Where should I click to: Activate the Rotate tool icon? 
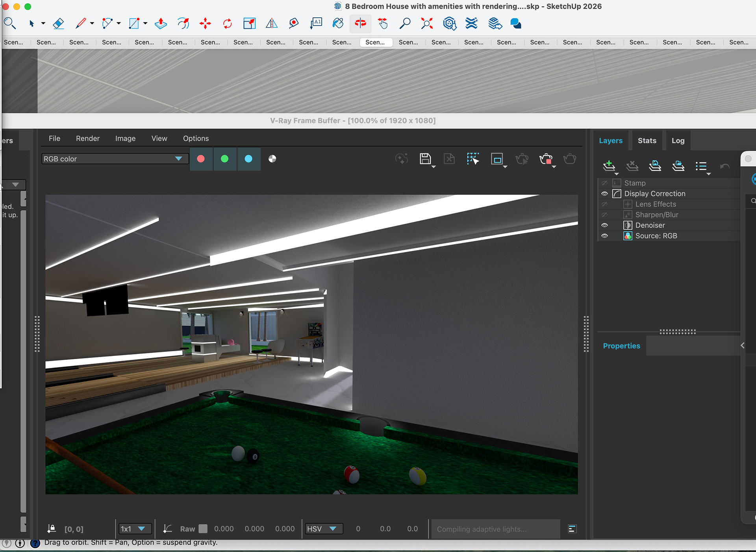pos(227,24)
